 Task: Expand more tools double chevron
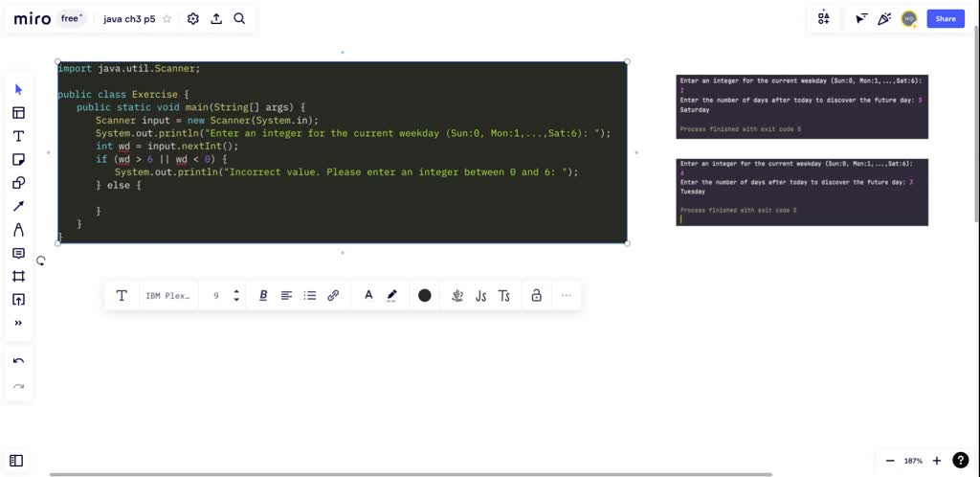[x=18, y=323]
